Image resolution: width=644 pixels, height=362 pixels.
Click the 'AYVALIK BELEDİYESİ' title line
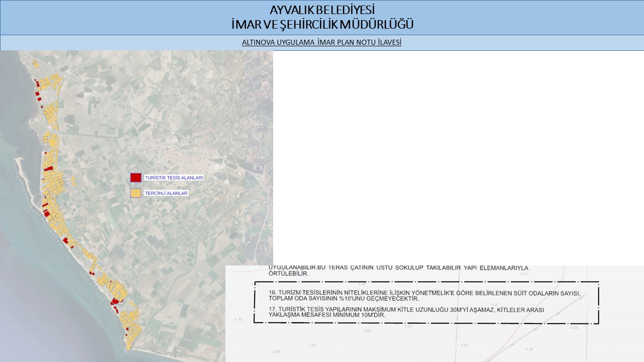322,10
